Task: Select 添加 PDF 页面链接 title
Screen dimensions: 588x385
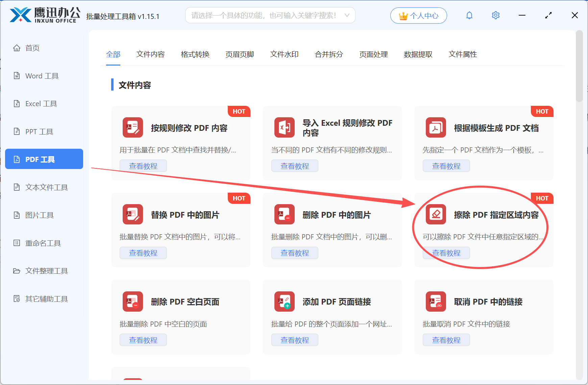Action: coord(337,302)
